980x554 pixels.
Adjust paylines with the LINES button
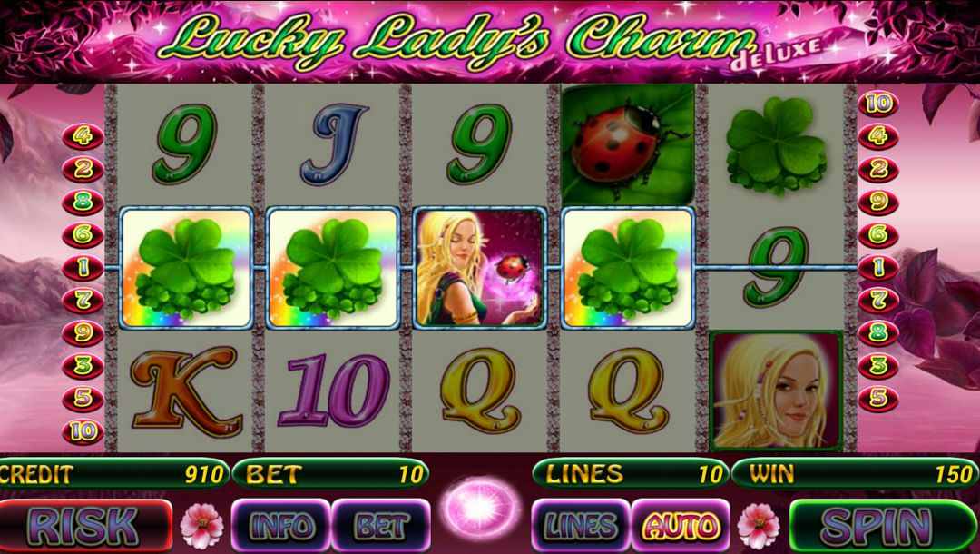coord(581,525)
